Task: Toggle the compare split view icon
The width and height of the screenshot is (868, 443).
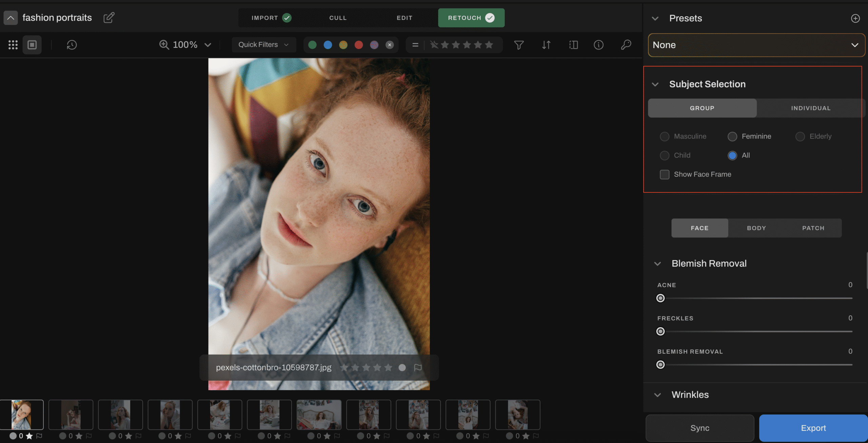Action: 573,45
